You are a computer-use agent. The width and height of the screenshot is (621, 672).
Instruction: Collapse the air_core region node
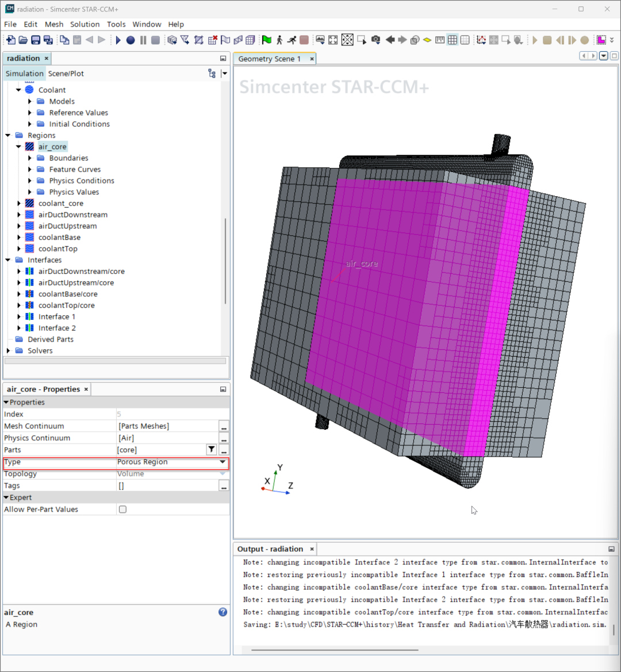pyautogui.click(x=18, y=147)
